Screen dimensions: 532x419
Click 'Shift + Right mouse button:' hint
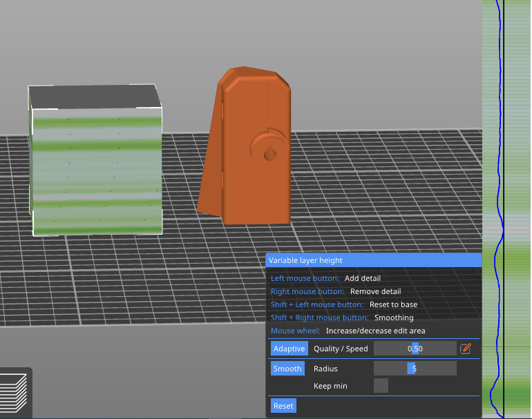[320, 318]
